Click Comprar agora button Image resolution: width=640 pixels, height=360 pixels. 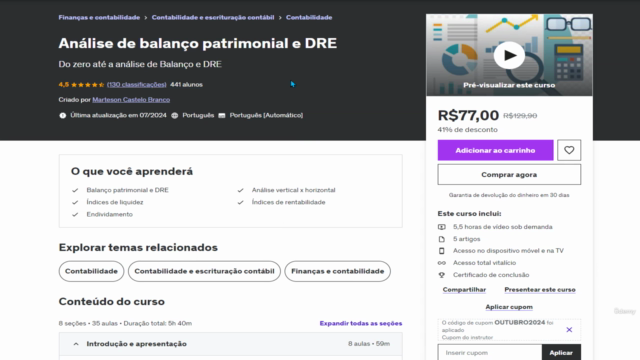[x=509, y=175]
